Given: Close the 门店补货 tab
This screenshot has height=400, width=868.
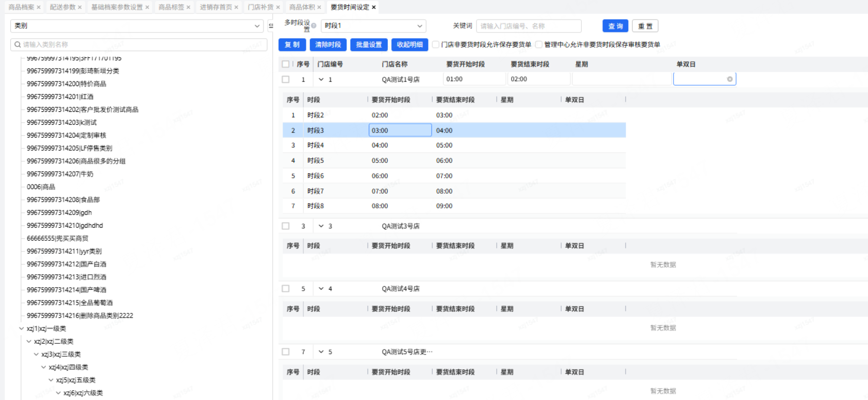Looking at the screenshot, I should coord(278,7).
